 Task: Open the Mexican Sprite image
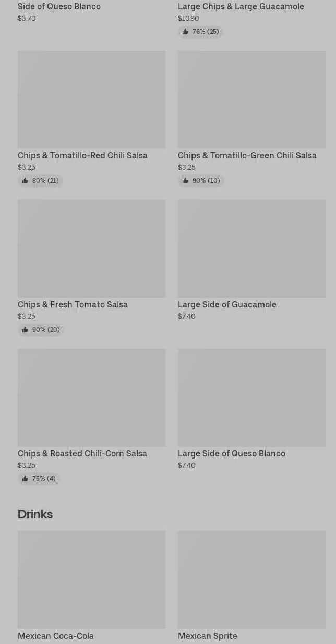pos(251,579)
